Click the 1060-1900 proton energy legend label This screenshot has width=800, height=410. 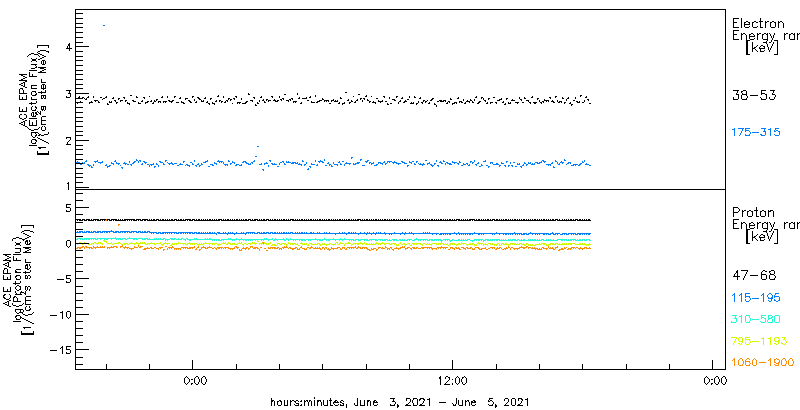pos(763,363)
